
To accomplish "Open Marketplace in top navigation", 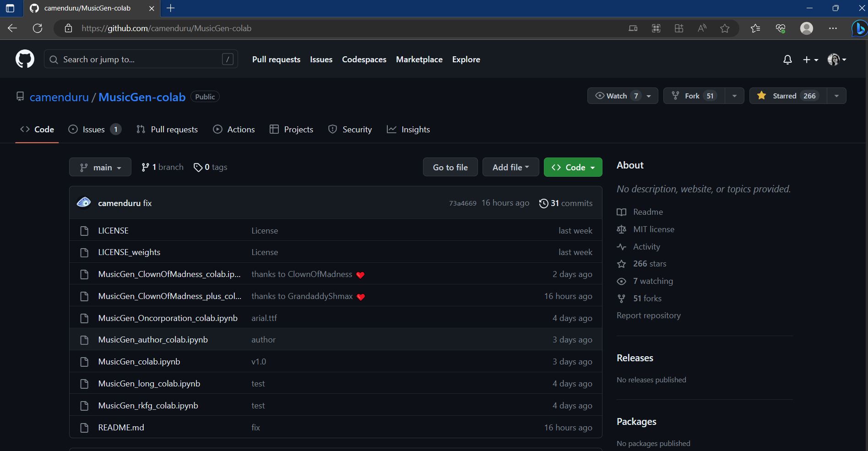I will coord(419,60).
